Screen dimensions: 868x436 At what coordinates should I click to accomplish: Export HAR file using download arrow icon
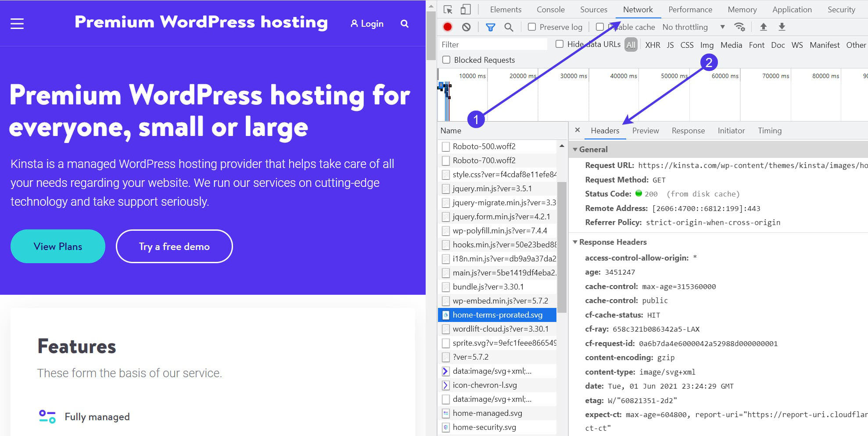782,27
